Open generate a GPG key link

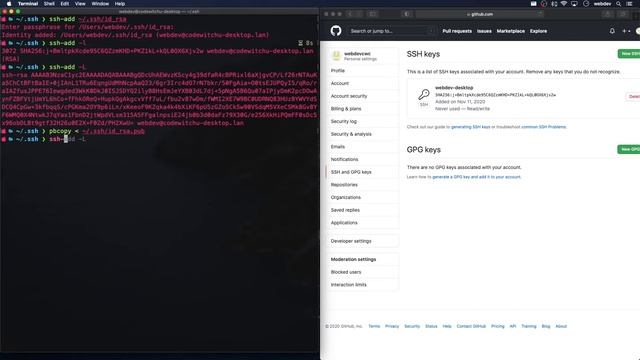476,177
